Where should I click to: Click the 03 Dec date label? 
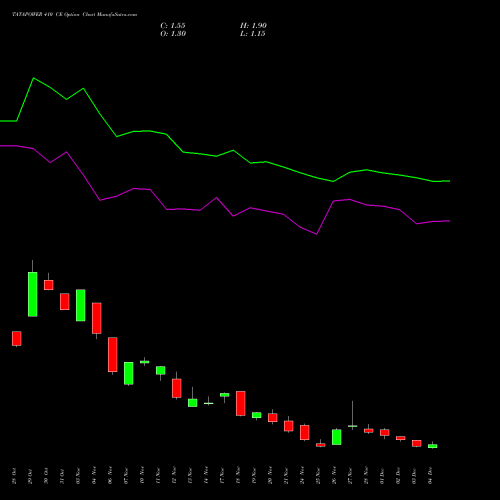(x=414, y=476)
